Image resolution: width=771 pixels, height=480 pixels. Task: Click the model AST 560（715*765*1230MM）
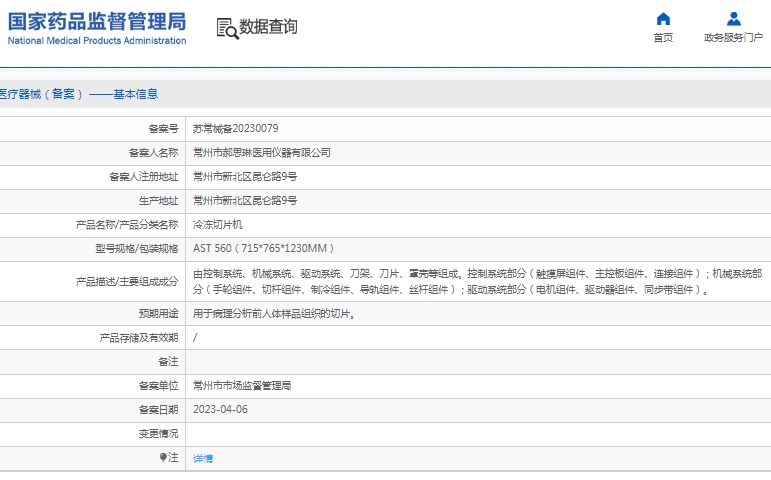point(264,248)
